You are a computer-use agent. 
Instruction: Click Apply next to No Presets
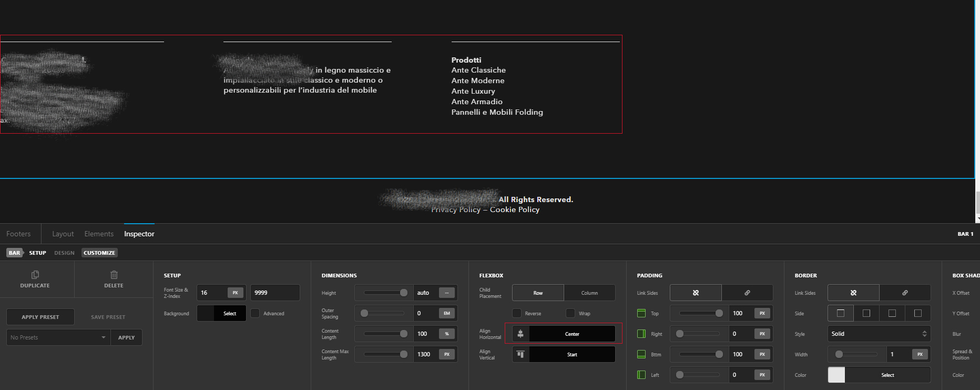tap(126, 337)
